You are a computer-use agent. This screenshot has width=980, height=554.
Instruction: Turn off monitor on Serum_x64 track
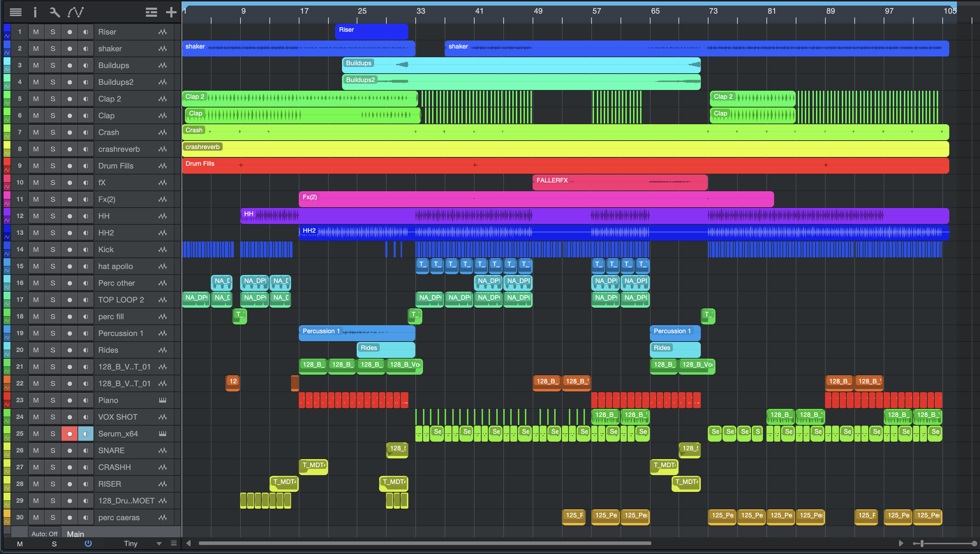pos(86,434)
